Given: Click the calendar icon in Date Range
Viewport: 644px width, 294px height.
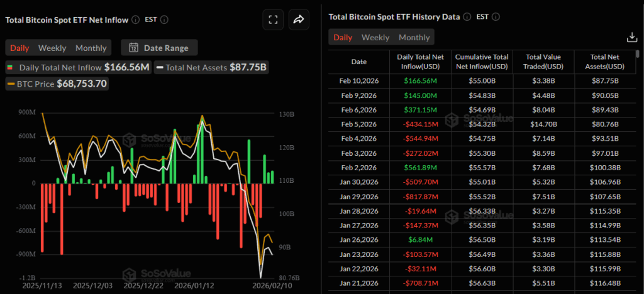Looking at the screenshot, I should [x=133, y=48].
